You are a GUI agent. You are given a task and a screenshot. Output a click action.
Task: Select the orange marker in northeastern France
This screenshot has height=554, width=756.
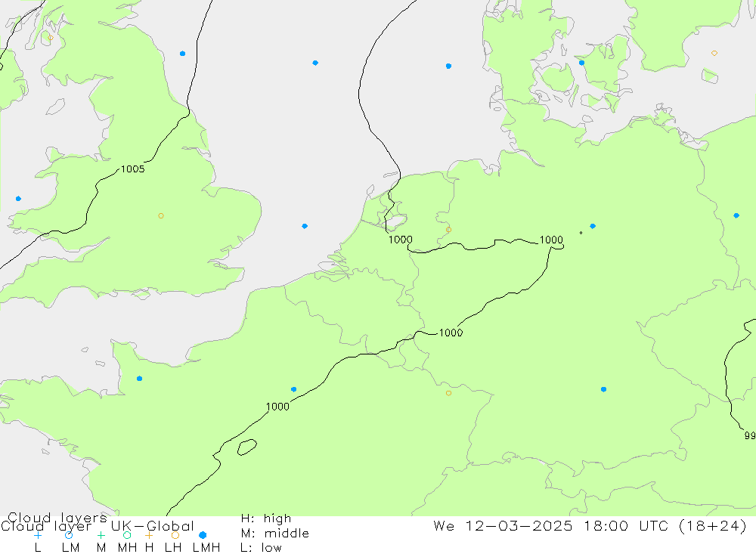(448, 394)
